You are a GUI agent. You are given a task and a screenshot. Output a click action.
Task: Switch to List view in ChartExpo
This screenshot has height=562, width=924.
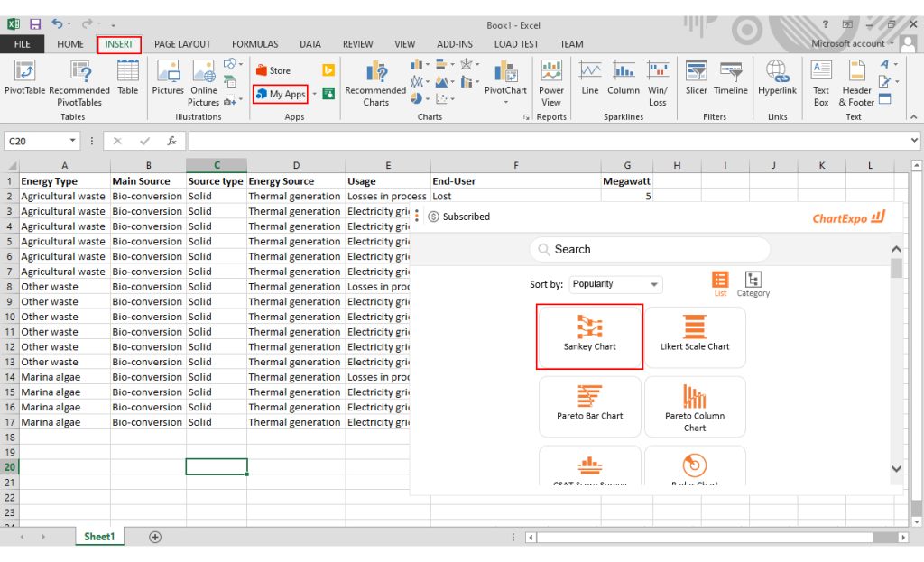[x=720, y=283]
